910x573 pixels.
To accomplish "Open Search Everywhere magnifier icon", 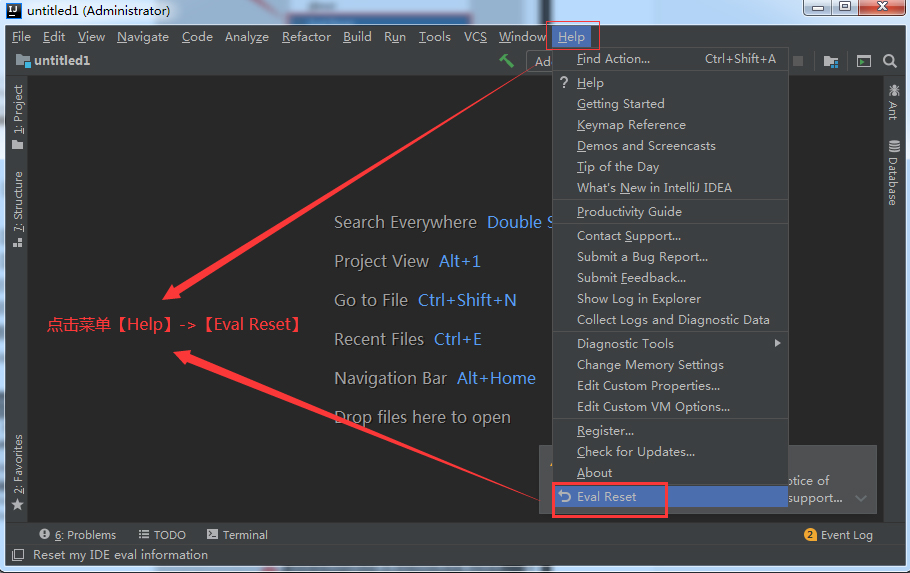I will point(890,61).
